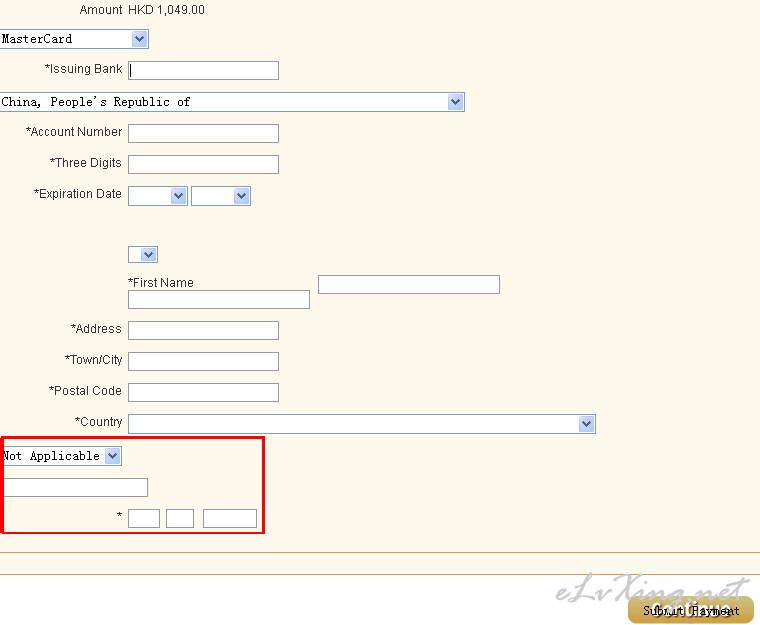Click the Town/City input field
The height and width of the screenshot is (625, 760).
[203, 361]
